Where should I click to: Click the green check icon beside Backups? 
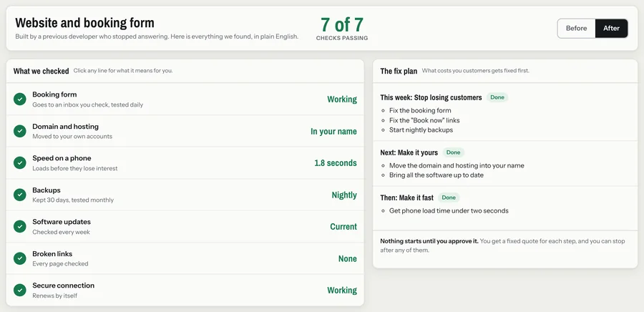coord(20,195)
